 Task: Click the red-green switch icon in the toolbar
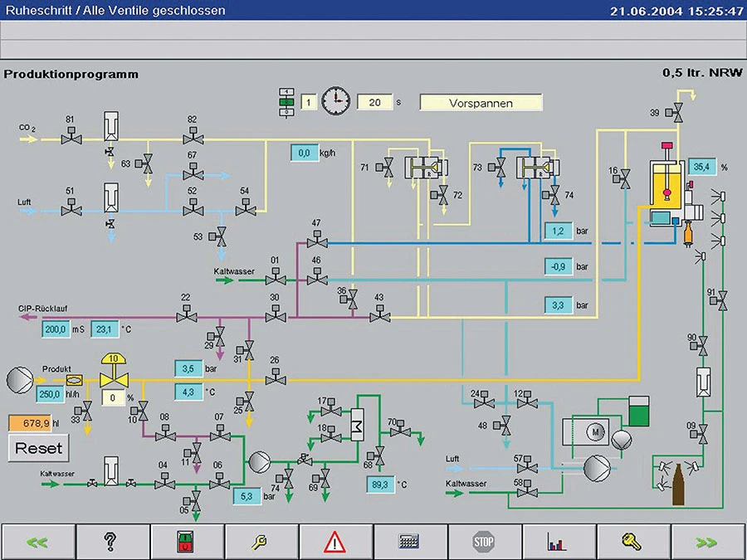click(186, 542)
